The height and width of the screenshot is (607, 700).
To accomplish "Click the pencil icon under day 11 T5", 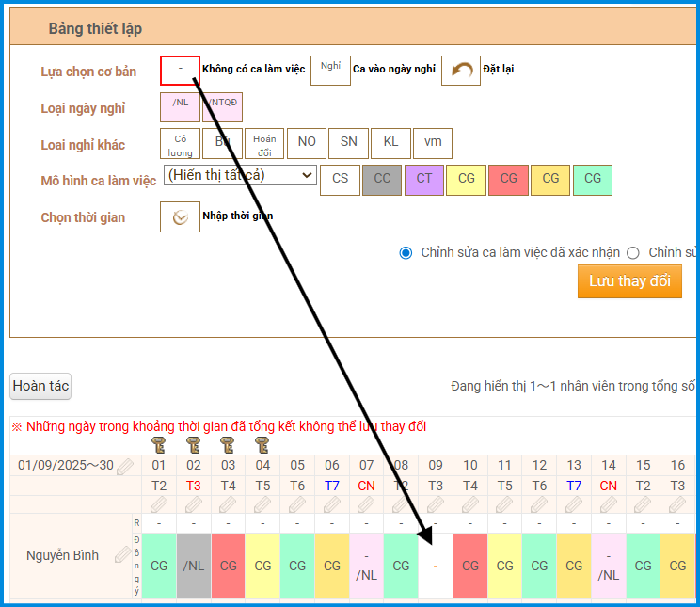I will 505,503.
